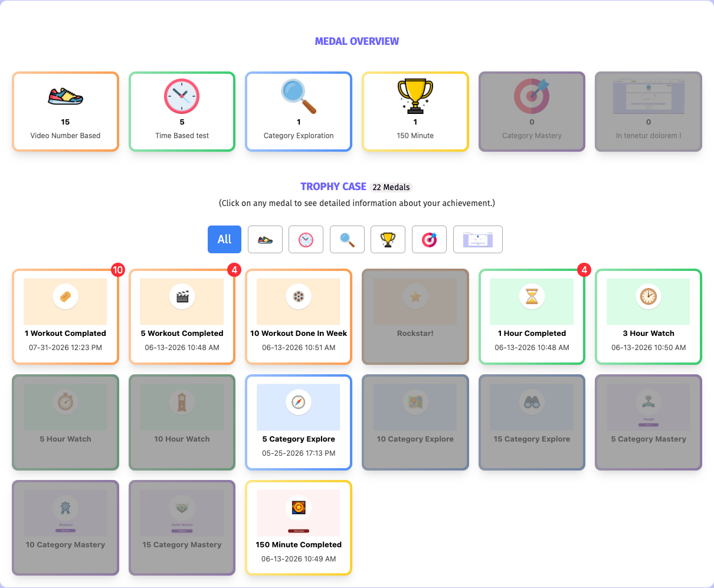
Task: Click the MEDAL OVERVIEW heading
Action: click(x=357, y=41)
